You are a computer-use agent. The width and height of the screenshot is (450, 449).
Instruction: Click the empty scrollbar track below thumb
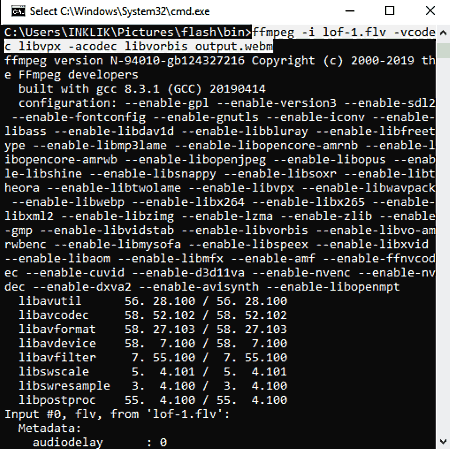click(443, 247)
